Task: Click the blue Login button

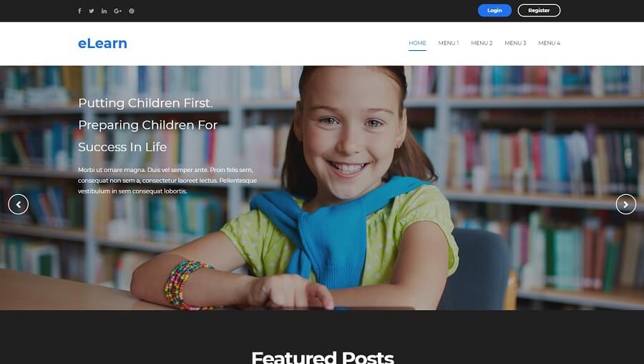Action: 494,10
